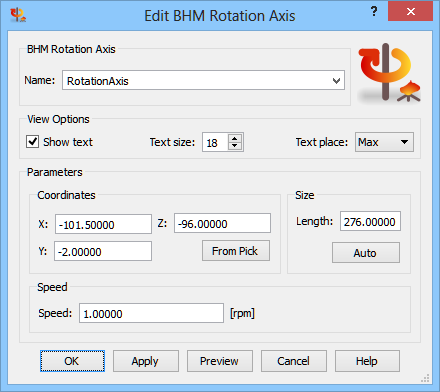Click the From Pick button
The image size is (440, 392).
click(236, 251)
